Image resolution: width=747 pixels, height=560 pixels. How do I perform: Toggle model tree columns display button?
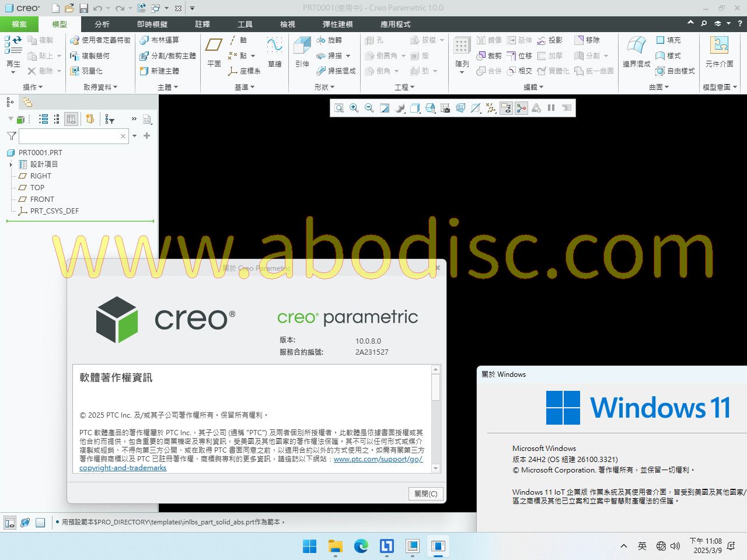tap(71, 119)
